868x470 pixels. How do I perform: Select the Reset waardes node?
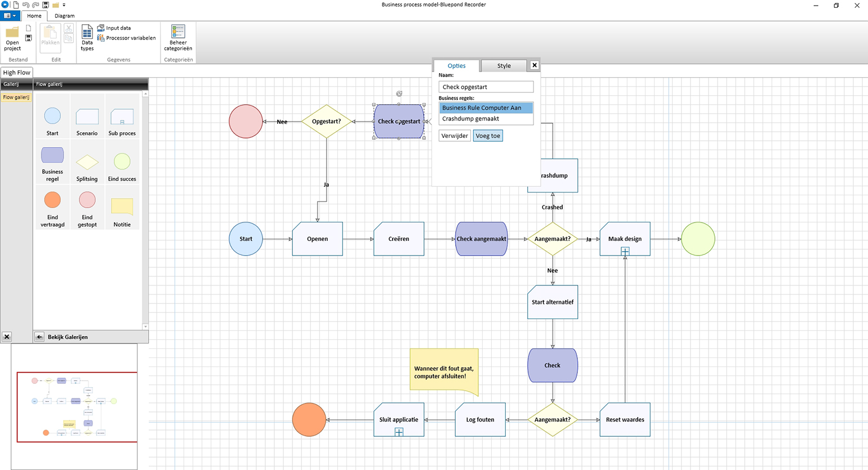[x=625, y=419]
